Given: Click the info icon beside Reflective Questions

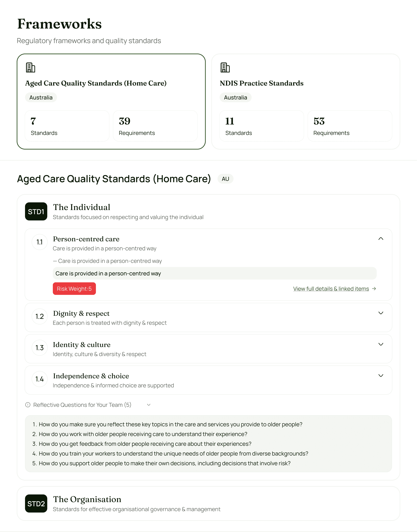Looking at the screenshot, I should coord(28,405).
